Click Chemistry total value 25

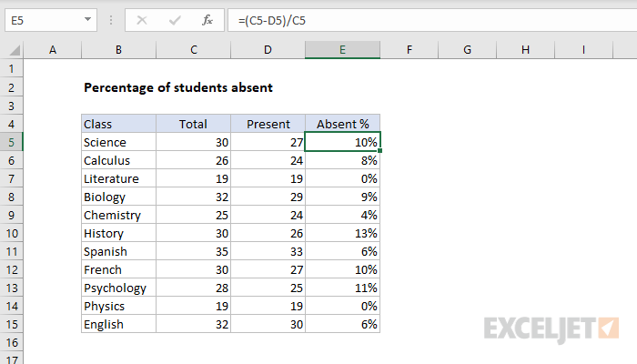point(193,215)
